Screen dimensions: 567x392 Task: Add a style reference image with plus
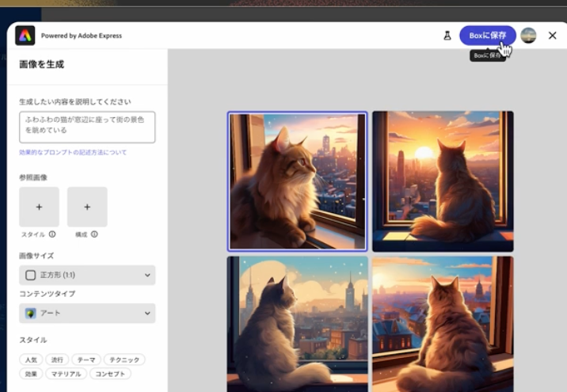tap(39, 207)
